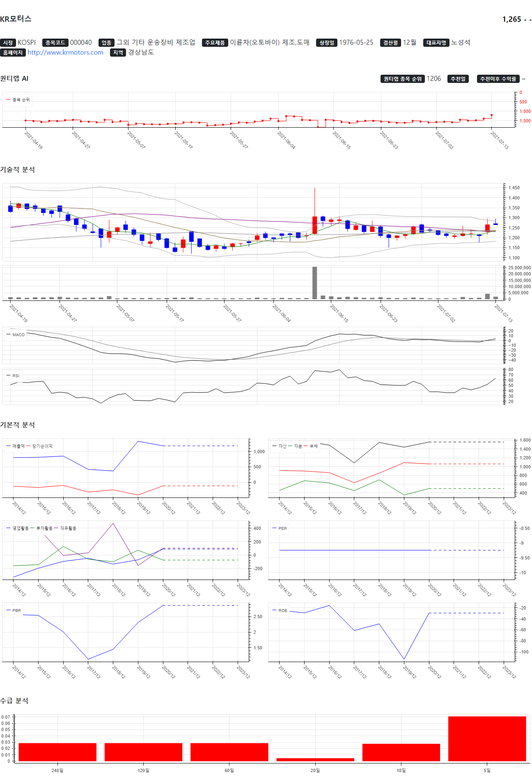Screen dimensions: 532x777
Task: Click the 20일 supply bar
Action: pos(315,759)
